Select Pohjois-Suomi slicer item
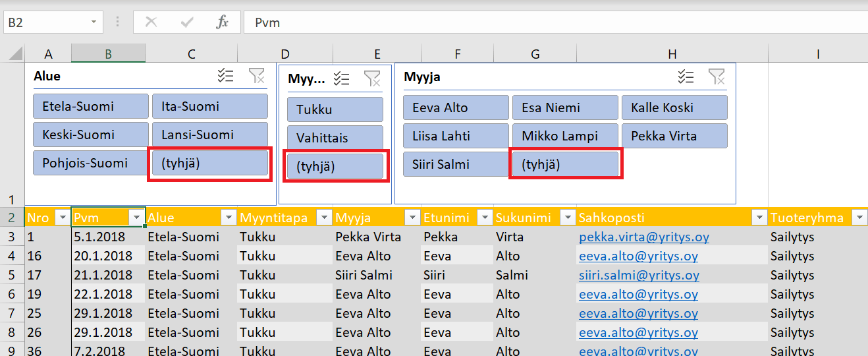Screen dimensions: 868x356 point(91,163)
